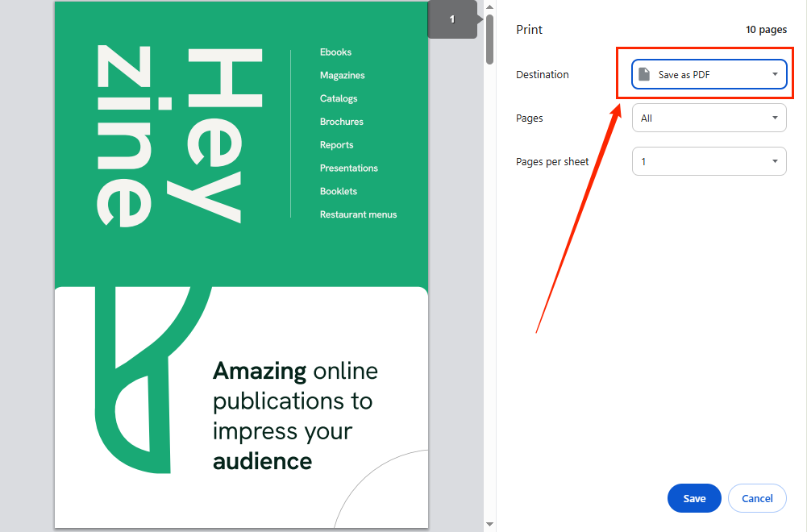This screenshot has height=532, width=807.
Task: Click the preview scrollbar down arrow
Action: click(489, 524)
